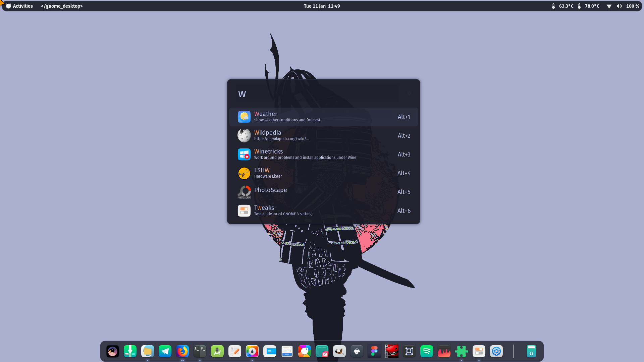Open Figma from the dock
Image resolution: width=644 pixels, height=362 pixels.
point(374,351)
